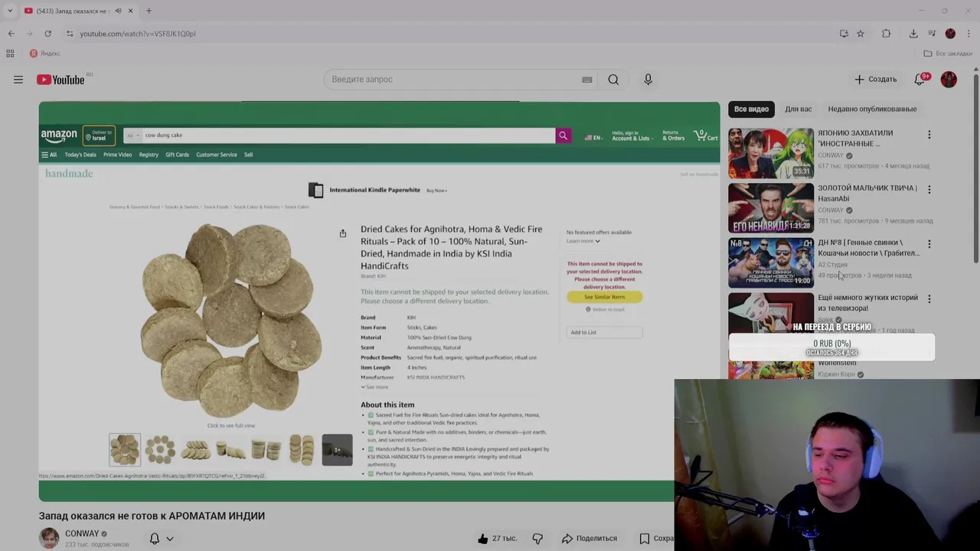Open the three-dot menu for ЯПОНИЮ ЗАХВАТИЛИ video
The image size is (980, 551).
pyautogui.click(x=929, y=135)
